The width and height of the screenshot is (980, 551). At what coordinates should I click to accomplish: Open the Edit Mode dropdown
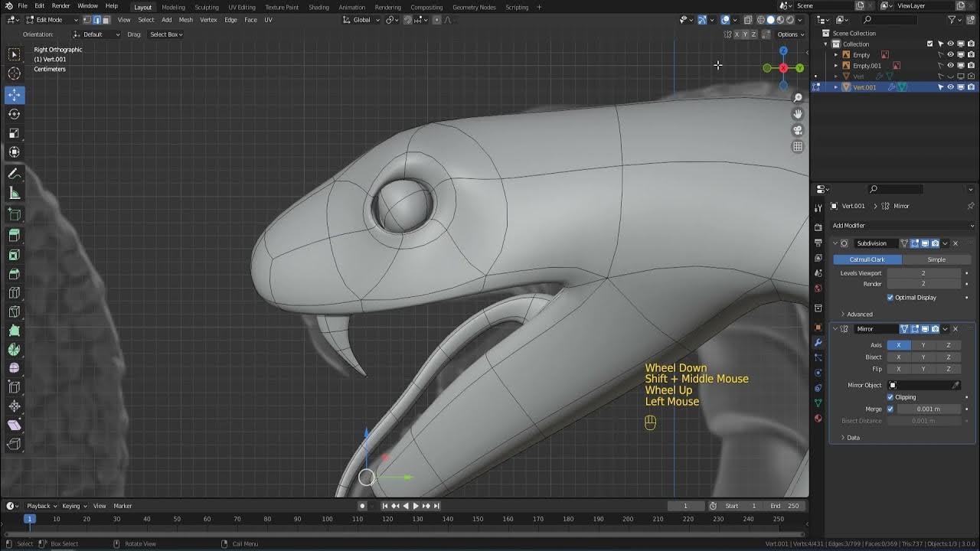pyautogui.click(x=52, y=20)
